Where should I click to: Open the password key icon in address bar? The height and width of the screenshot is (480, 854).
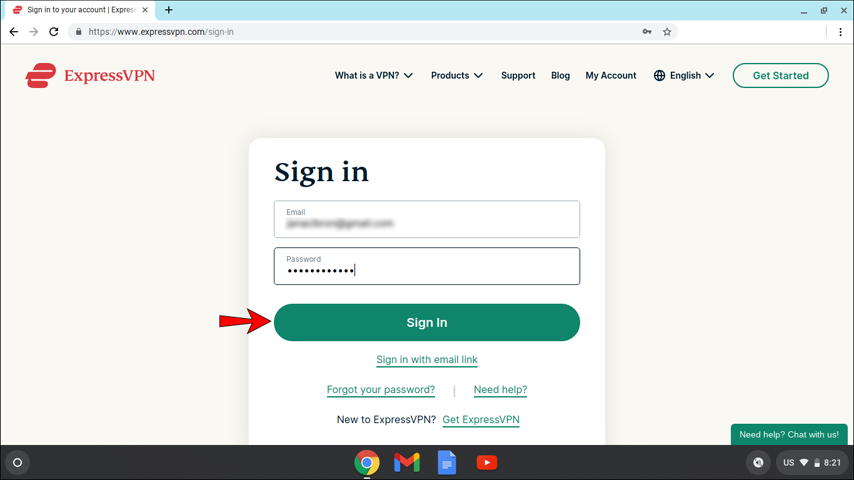click(647, 32)
